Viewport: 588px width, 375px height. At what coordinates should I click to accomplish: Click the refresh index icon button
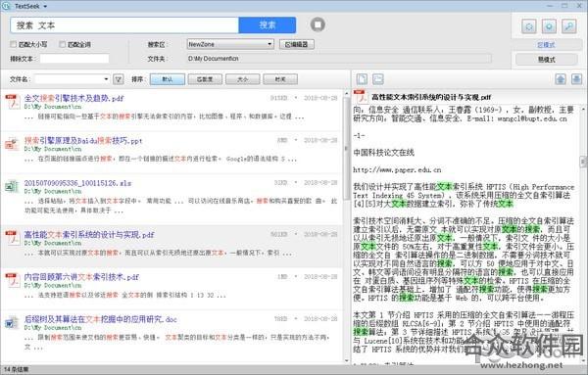tap(529, 26)
